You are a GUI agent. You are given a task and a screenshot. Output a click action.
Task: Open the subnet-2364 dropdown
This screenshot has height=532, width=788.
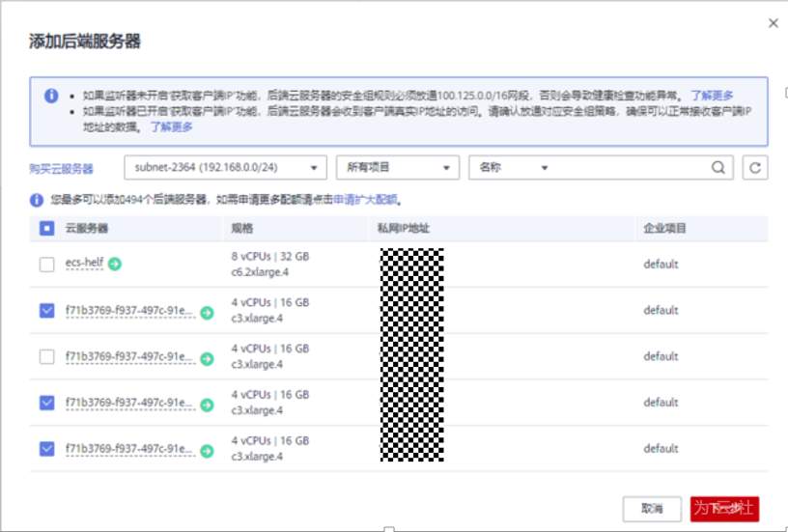pyautogui.click(x=226, y=168)
